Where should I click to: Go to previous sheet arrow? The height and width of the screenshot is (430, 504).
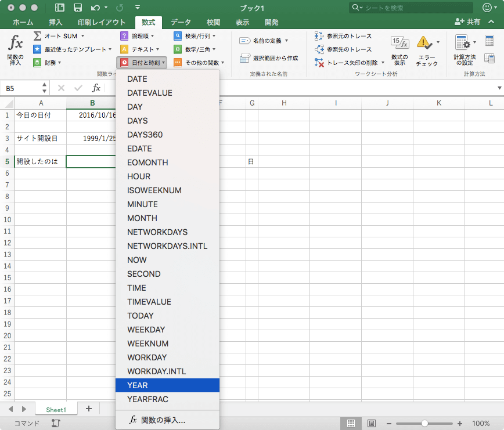11,409
